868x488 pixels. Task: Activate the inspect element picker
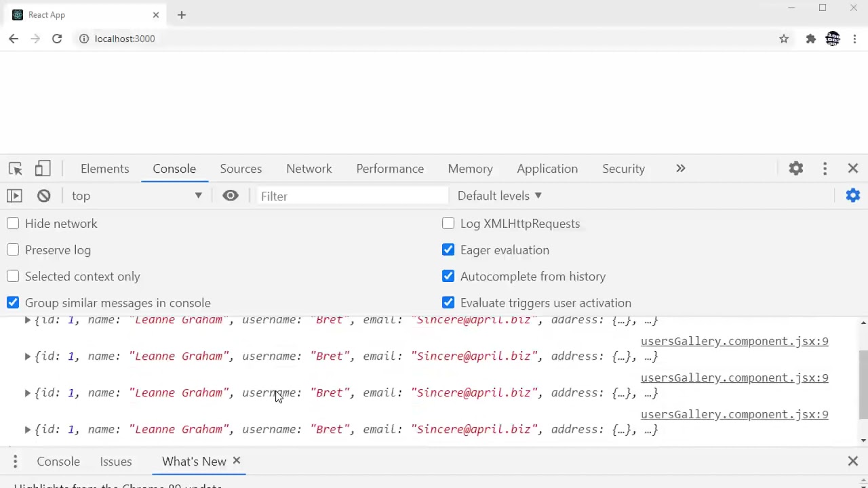[x=16, y=169]
